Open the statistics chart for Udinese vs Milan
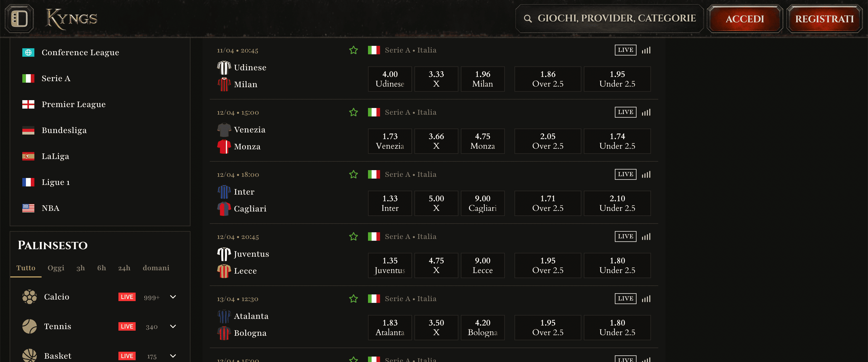The image size is (868, 362). pyautogui.click(x=646, y=50)
